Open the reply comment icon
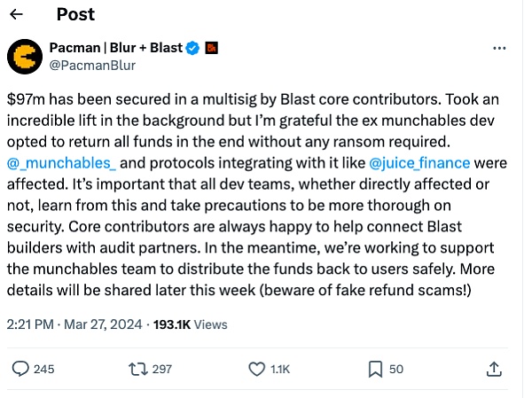The width and height of the screenshot is (532, 398). tap(20, 368)
